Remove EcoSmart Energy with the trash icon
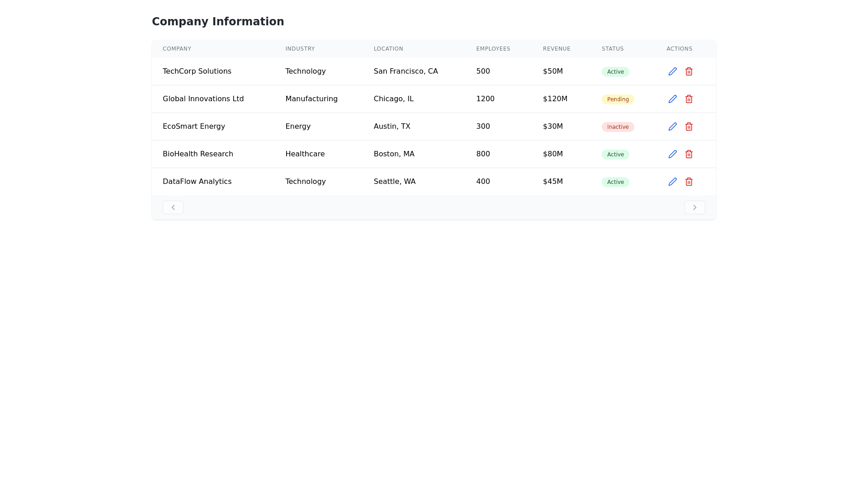The image size is (868, 488). pyautogui.click(x=689, y=127)
